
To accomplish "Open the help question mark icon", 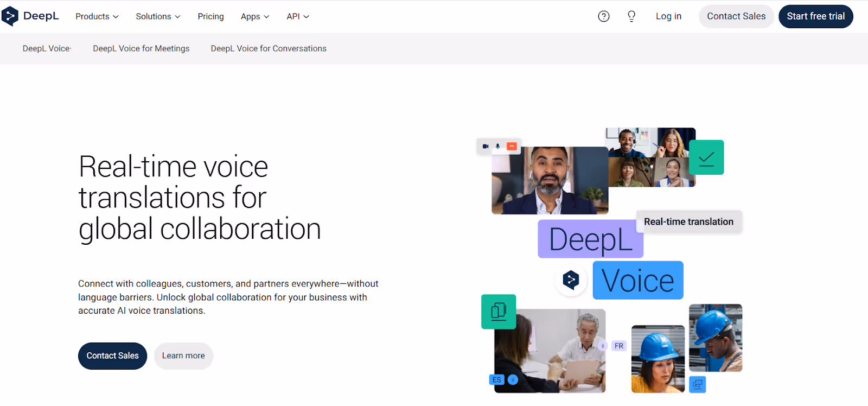I will tap(604, 16).
